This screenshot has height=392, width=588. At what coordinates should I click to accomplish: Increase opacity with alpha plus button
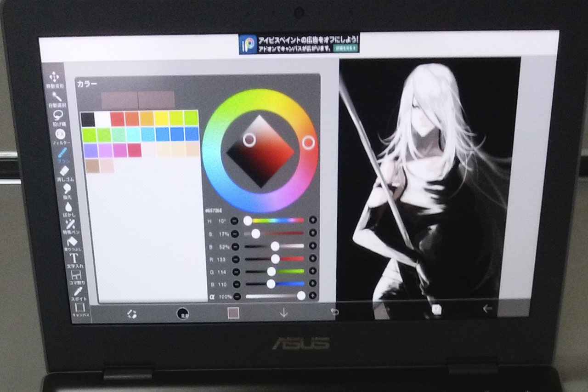click(313, 295)
